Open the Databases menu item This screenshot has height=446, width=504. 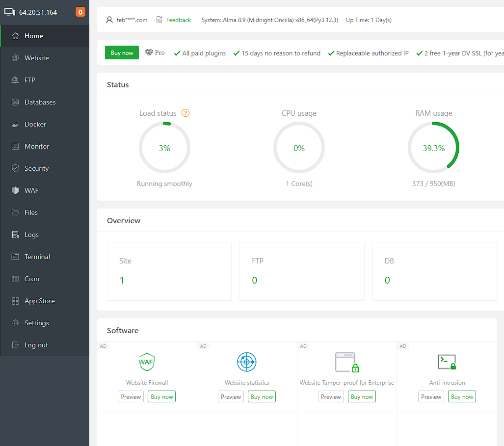[x=45, y=102]
